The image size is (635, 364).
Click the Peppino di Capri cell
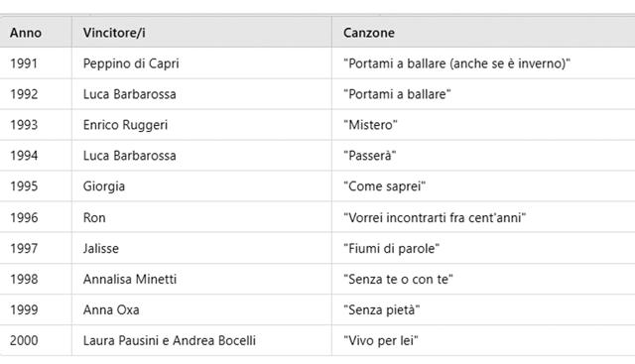[x=201, y=63]
